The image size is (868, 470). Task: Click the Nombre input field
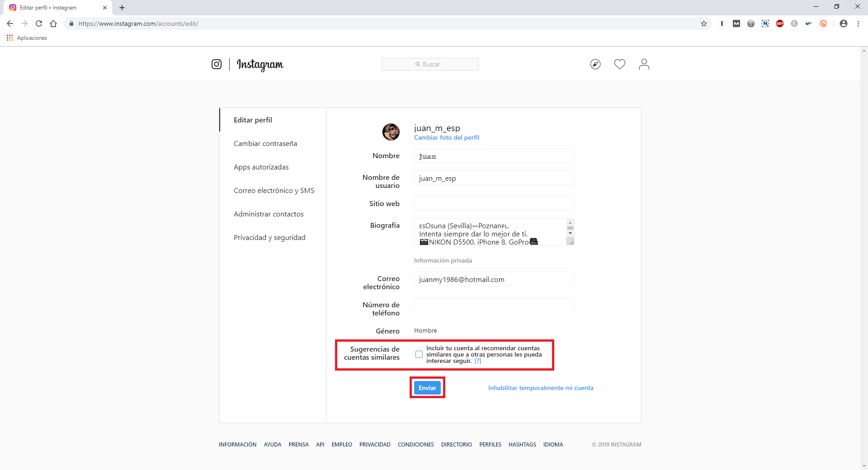point(494,156)
